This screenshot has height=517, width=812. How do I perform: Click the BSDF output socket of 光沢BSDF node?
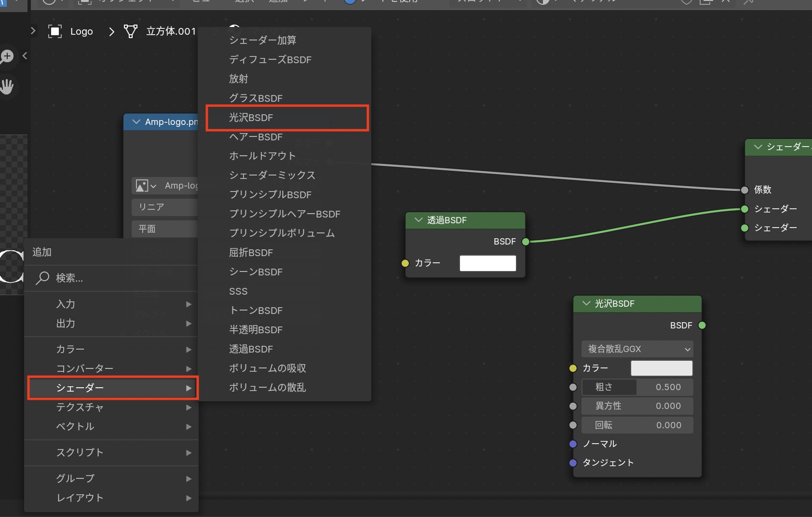pos(702,326)
